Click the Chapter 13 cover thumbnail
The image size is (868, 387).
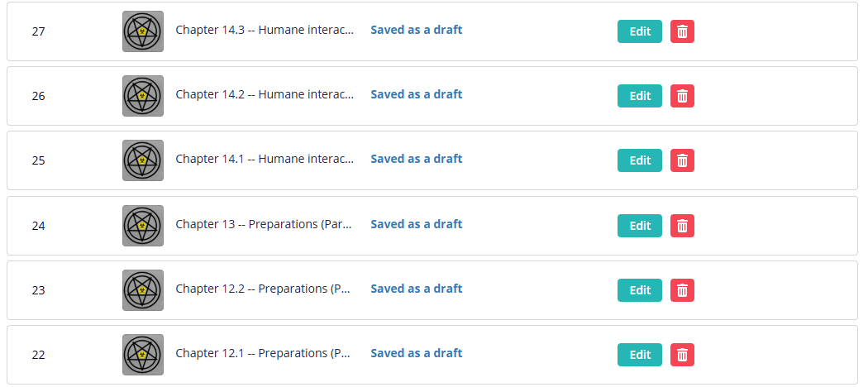[x=142, y=226]
